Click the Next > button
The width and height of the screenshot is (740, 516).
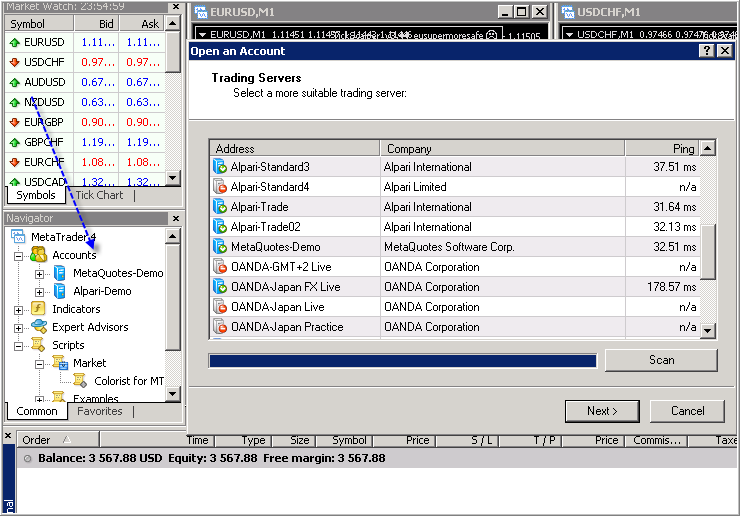(x=602, y=411)
